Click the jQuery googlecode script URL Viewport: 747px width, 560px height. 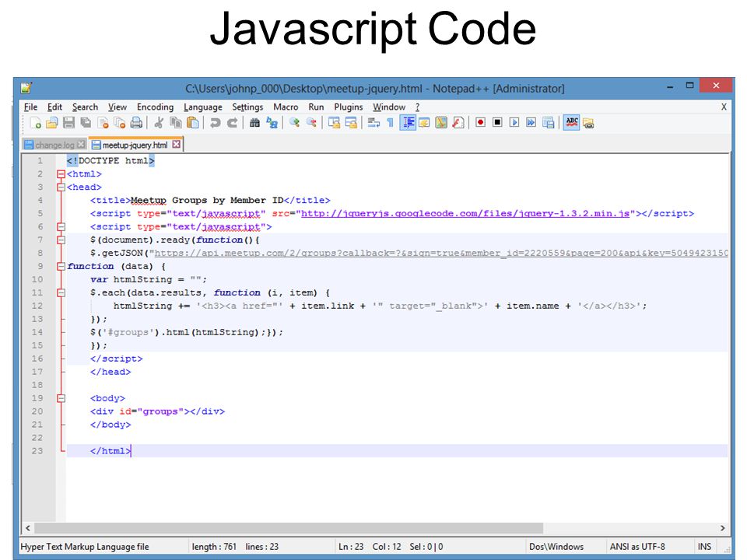click(465, 214)
